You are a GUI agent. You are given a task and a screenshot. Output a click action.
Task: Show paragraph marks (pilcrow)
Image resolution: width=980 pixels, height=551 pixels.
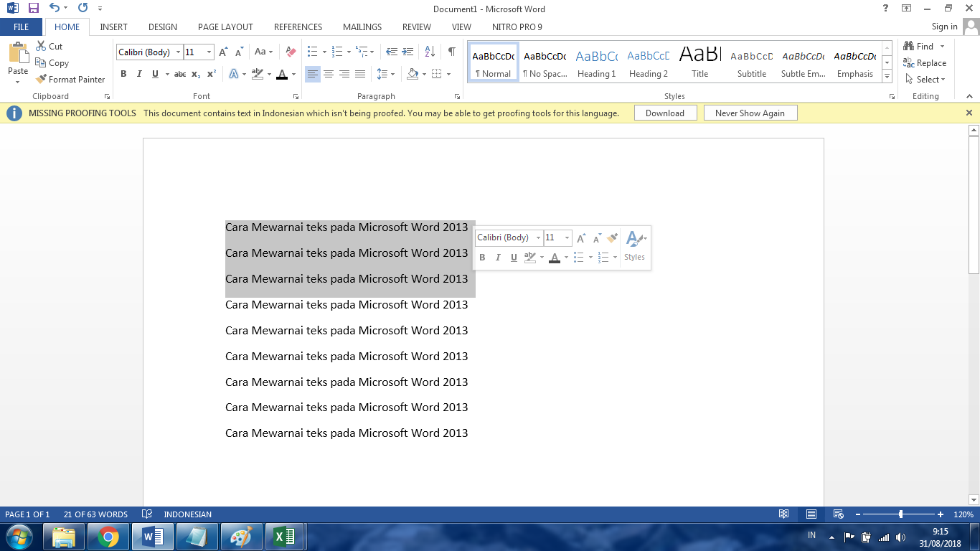[451, 52]
